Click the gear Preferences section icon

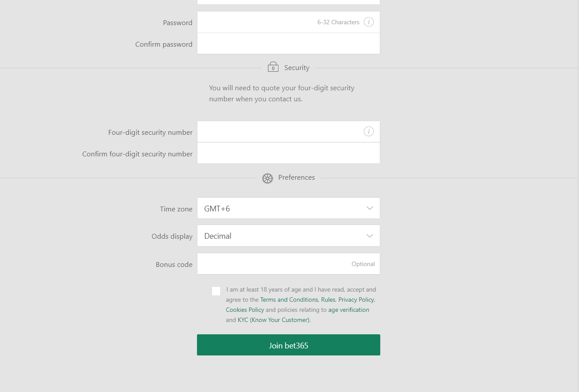(267, 178)
